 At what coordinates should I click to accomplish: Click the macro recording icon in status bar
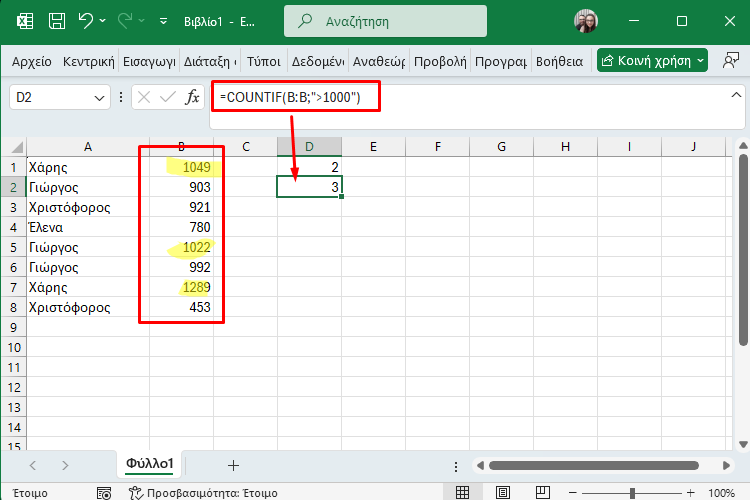coord(104,492)
